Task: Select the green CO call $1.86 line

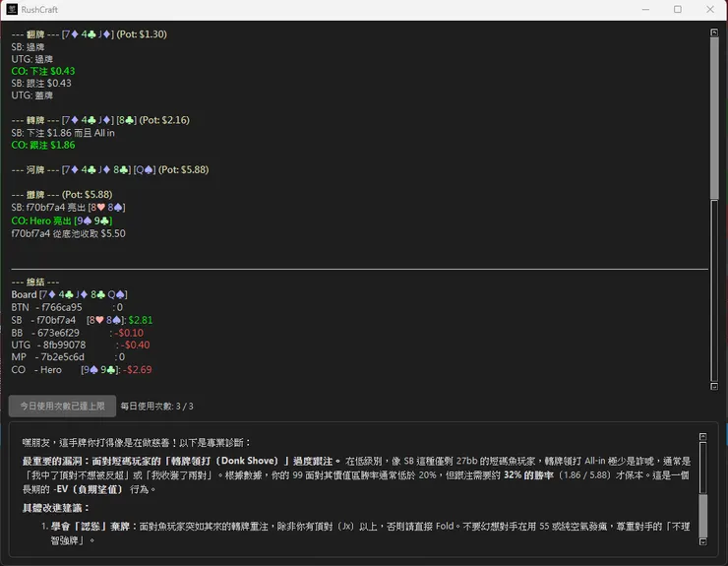Action: (43, 145)
